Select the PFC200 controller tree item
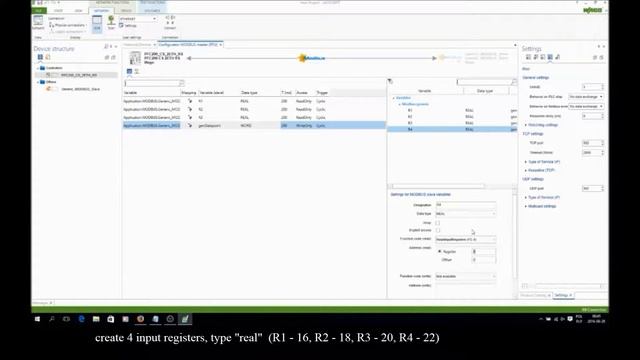Screen dimensions: 640x360 tap(79, 75)
